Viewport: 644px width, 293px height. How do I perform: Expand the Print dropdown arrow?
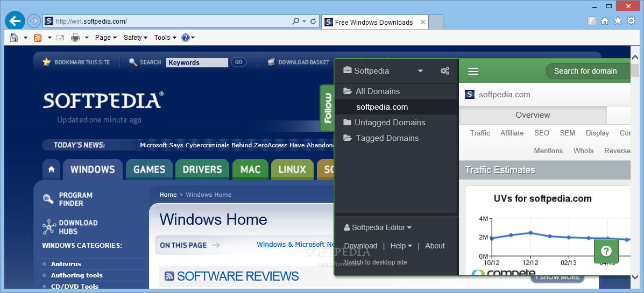(x=87, y=38)
